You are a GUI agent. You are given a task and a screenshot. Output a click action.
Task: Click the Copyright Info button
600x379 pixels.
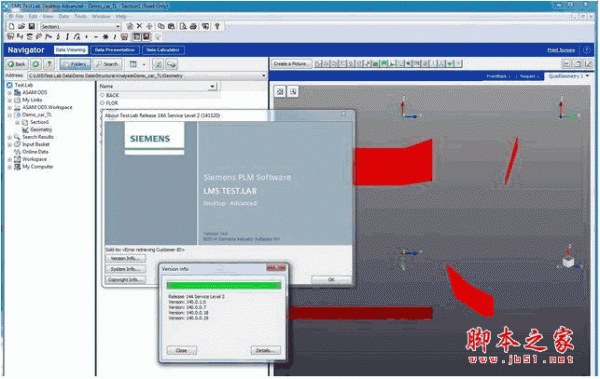(125, 280)
